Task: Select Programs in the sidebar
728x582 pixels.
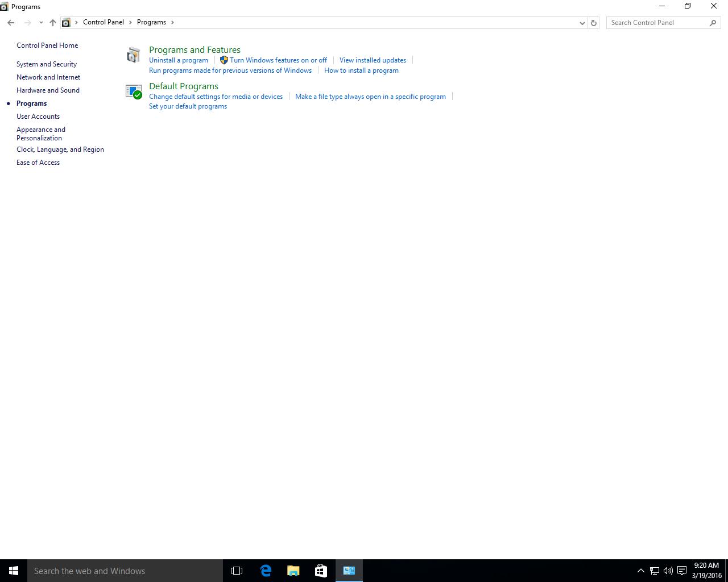Action: click(31, 103)
